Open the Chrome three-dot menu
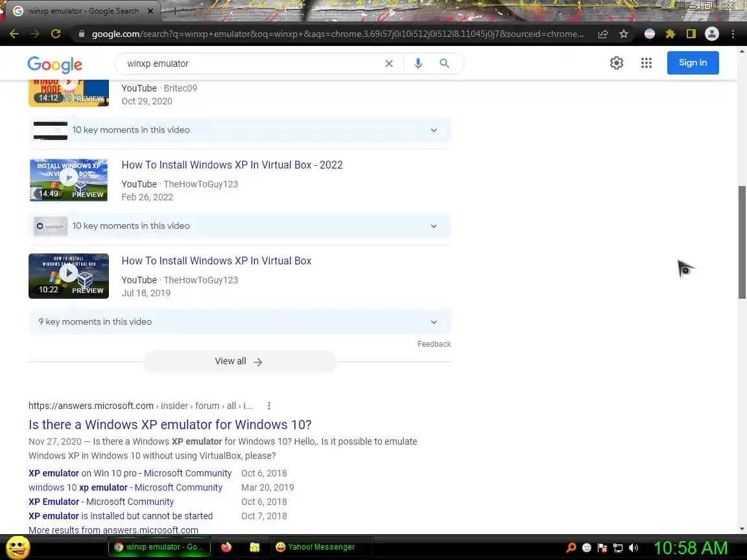747x560 pixels. coord(733,34)
